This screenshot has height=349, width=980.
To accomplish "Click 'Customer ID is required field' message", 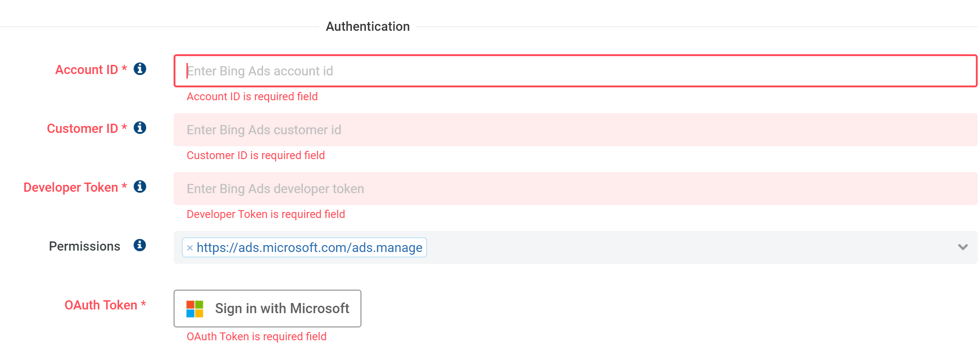I will click(x=256, y=155).
